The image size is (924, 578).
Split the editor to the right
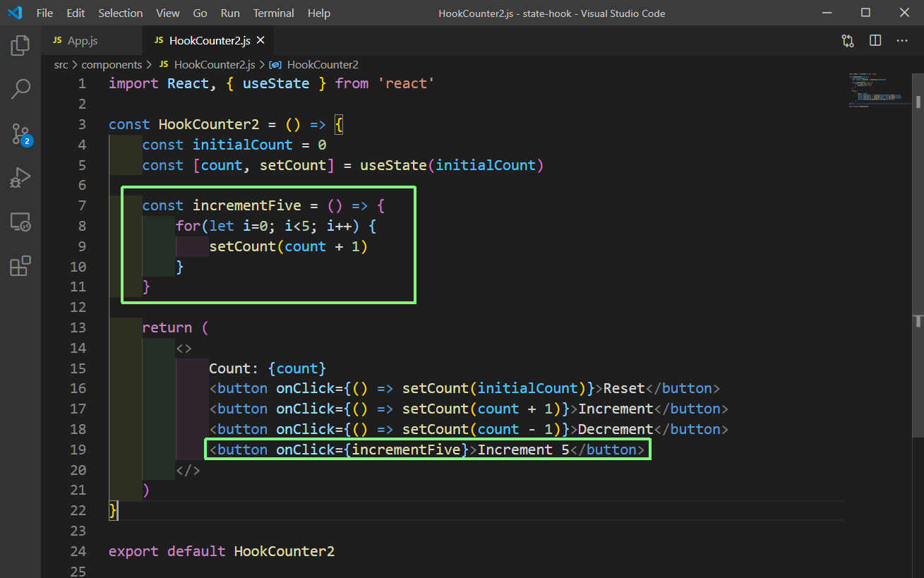click(875, 41)
